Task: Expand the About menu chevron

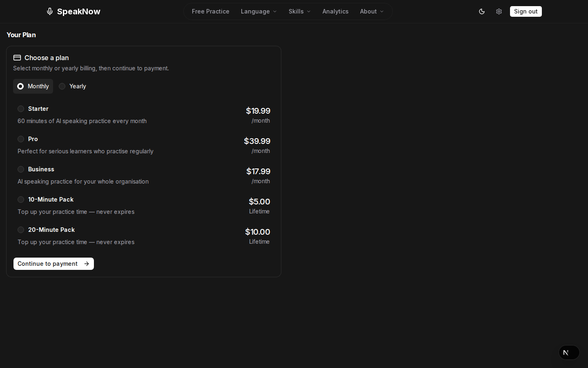Action: (x=382, y=11)
